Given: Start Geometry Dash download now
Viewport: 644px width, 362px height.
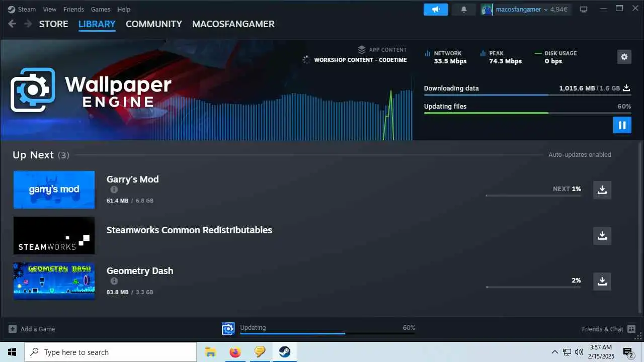Looking at the screenshot, I should (x=602, y=282).
